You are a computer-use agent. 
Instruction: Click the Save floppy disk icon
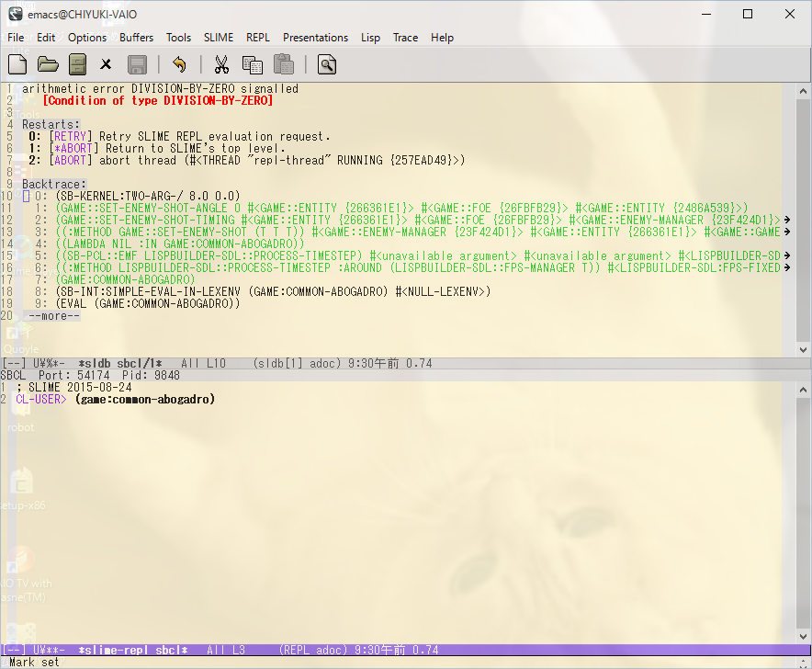[x=137, y=64]
